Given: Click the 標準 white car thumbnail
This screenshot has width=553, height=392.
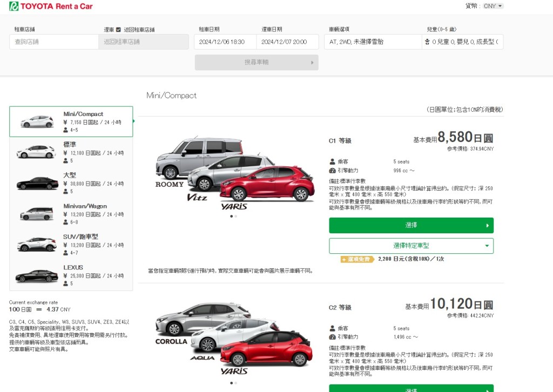Looking at the screenshot, I should click(36, 152).
